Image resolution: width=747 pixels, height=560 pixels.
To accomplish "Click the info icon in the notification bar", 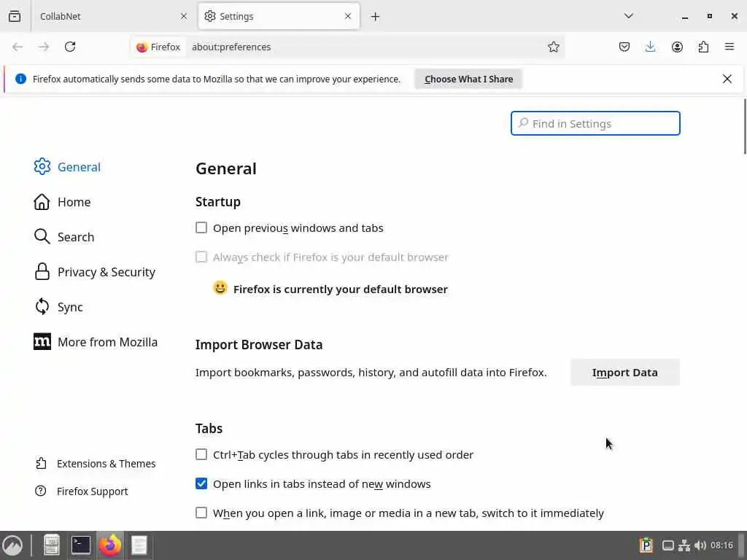I will (x=20, y=79).
